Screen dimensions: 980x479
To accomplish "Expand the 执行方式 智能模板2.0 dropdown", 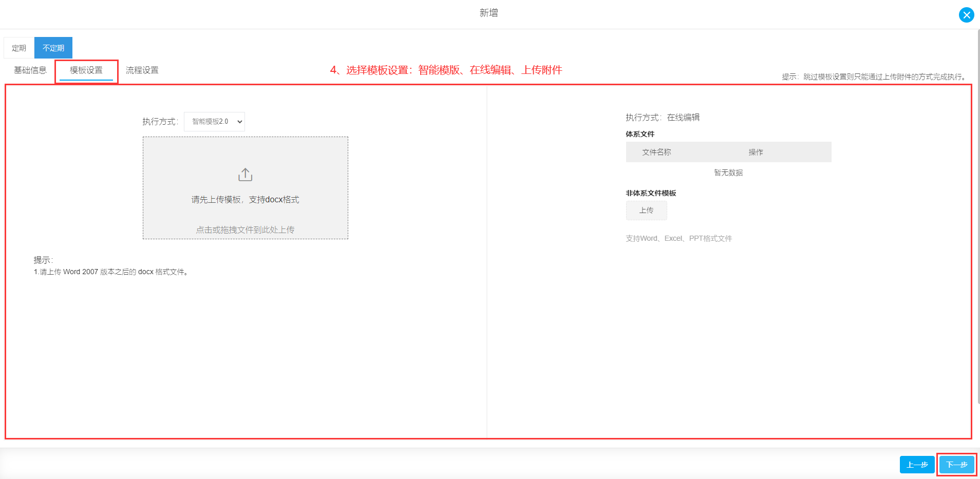I will [215, 122].
